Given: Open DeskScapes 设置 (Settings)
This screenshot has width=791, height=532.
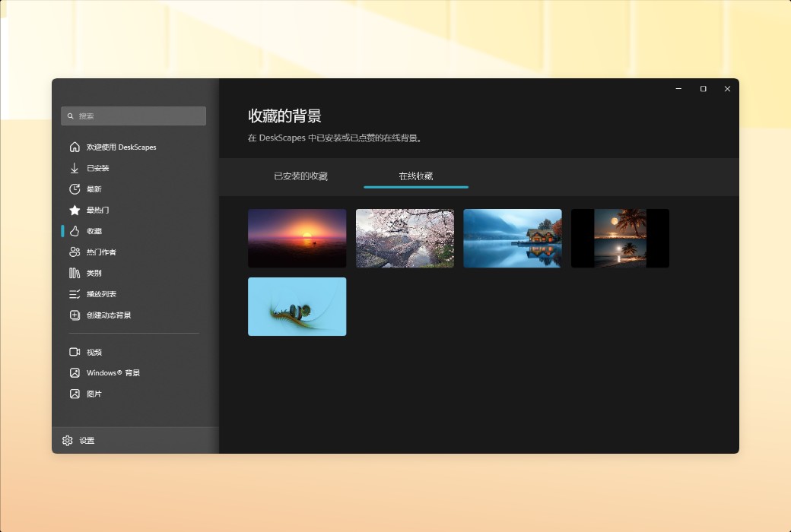Looking at the screenshot, I should point(80,440).
